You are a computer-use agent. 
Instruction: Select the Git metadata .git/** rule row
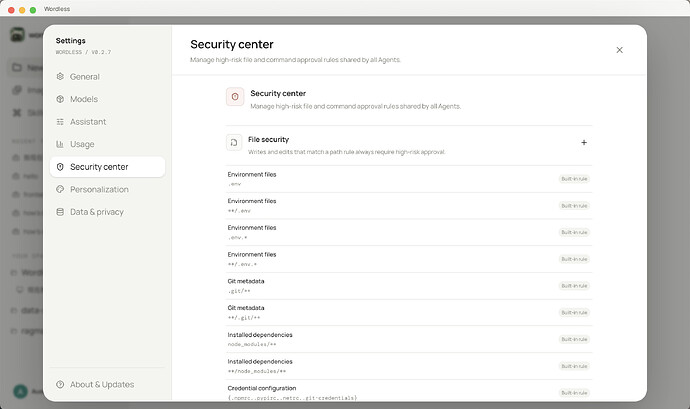[x=409, y=286]
